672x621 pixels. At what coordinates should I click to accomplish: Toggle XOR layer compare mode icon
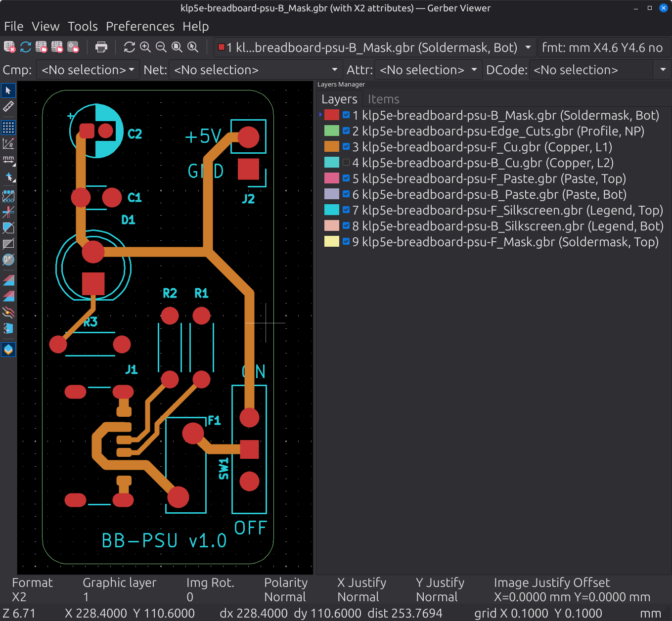[8, 296]
